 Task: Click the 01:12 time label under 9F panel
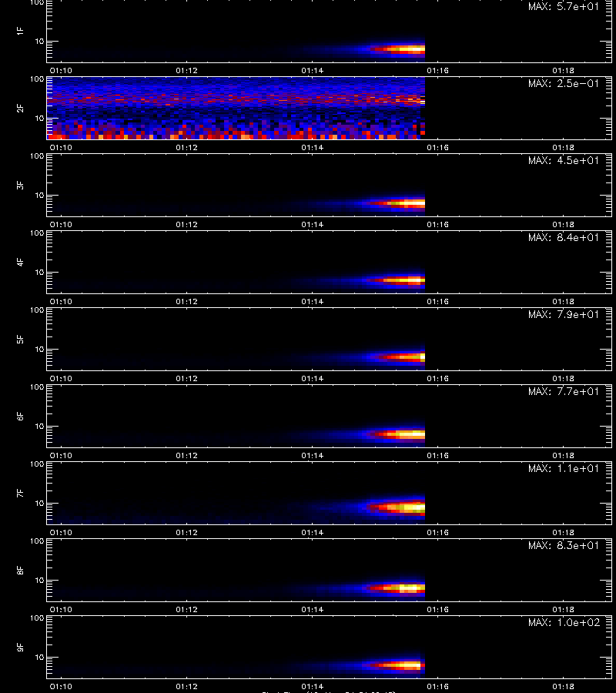click(186, 686)
